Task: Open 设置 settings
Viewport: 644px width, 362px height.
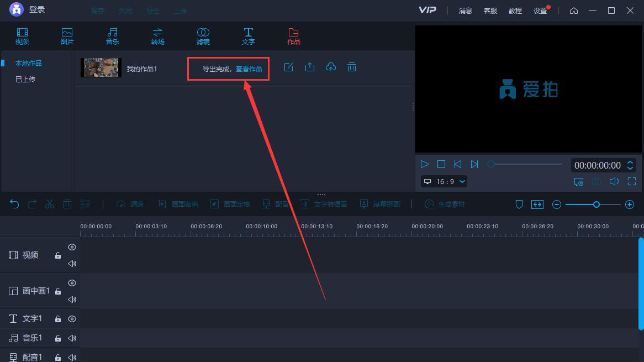Action: (540, 11)
